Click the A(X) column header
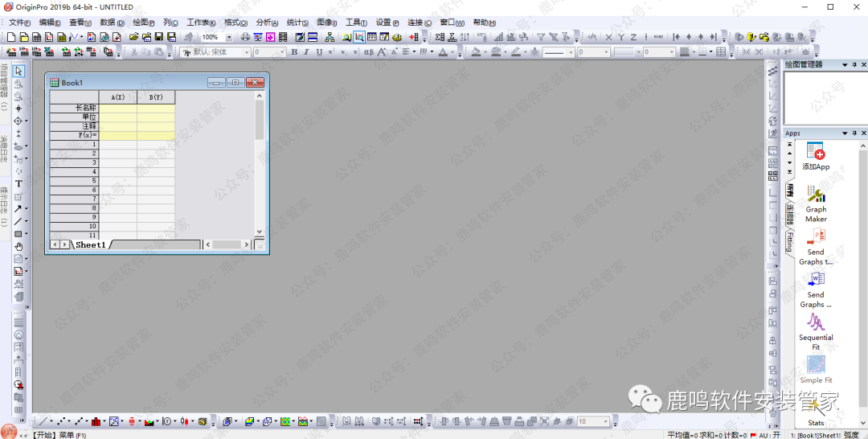 point(118,97)
